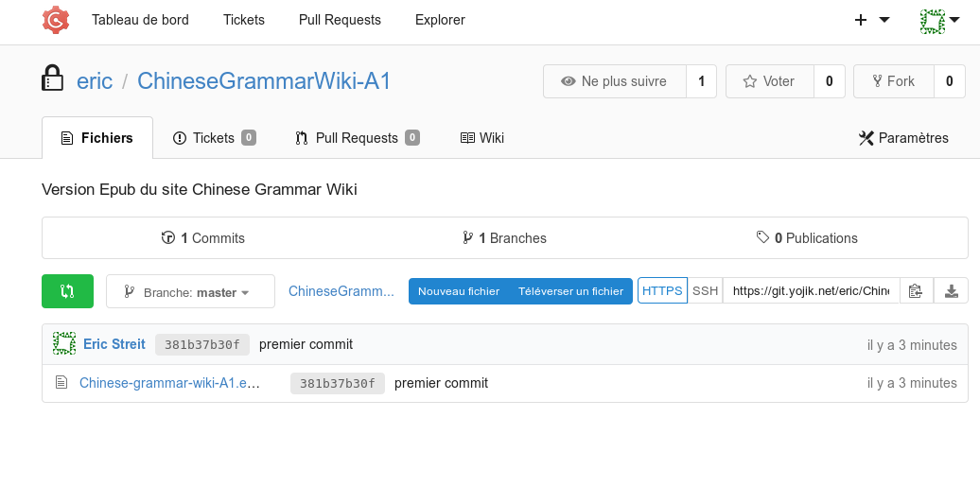Viewport: 980px width, 487px height.
Task: Click Nouveau fichier button
Action: [459, 291]
